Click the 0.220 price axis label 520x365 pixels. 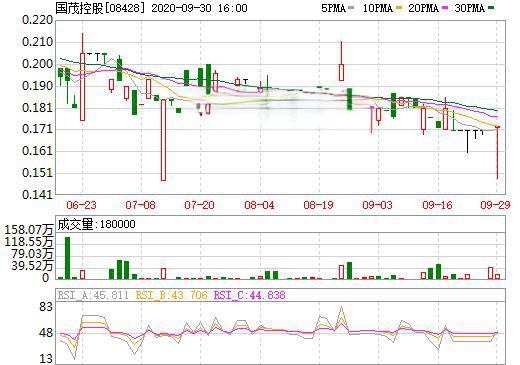pos(37,20)
